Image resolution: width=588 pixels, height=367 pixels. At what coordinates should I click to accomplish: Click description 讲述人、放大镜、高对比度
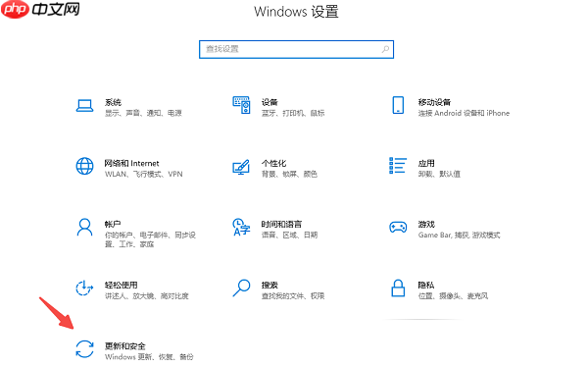(x=147, y=296)
